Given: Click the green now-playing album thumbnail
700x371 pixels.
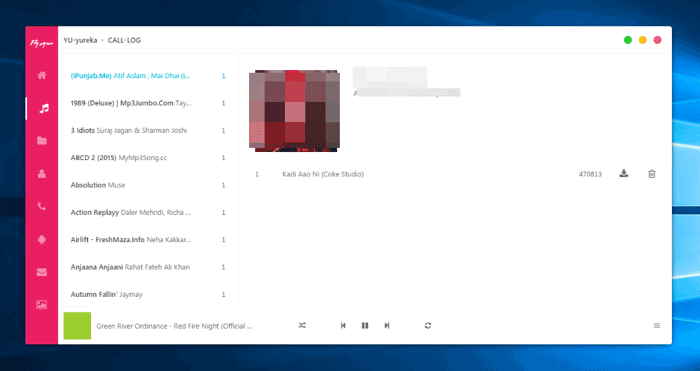Looking at the screenshot, I should pos(77,326).
